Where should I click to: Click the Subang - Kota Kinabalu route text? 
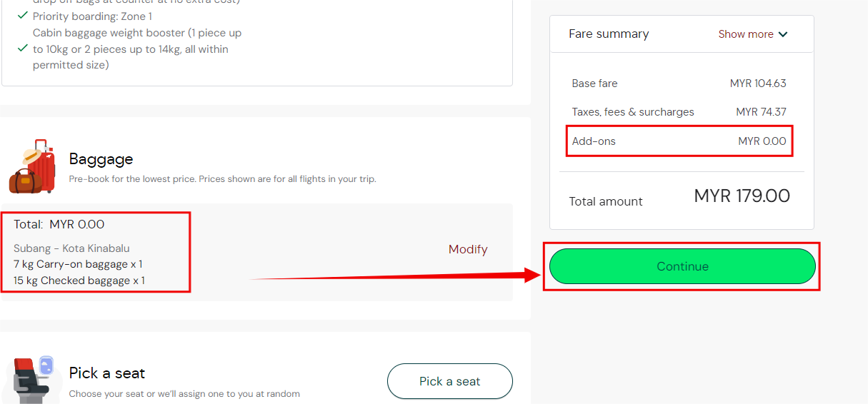pos(71,248)
